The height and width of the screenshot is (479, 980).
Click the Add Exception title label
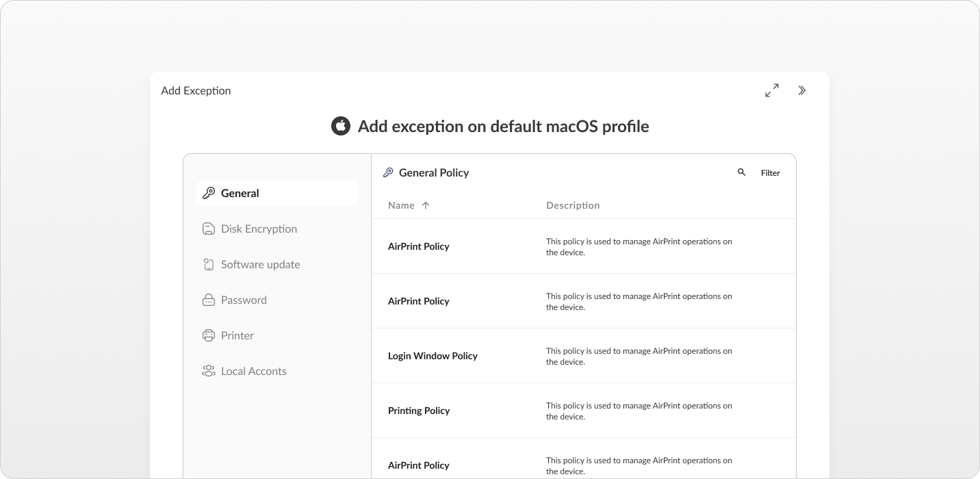pyautogui.click(x=196, y=90)
